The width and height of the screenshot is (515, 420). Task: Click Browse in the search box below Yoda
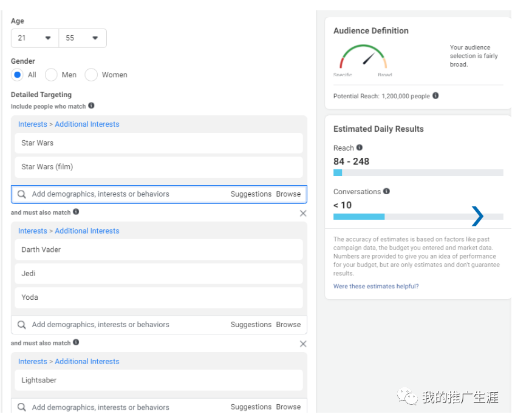pyautogui.click(x=288, y=325)
